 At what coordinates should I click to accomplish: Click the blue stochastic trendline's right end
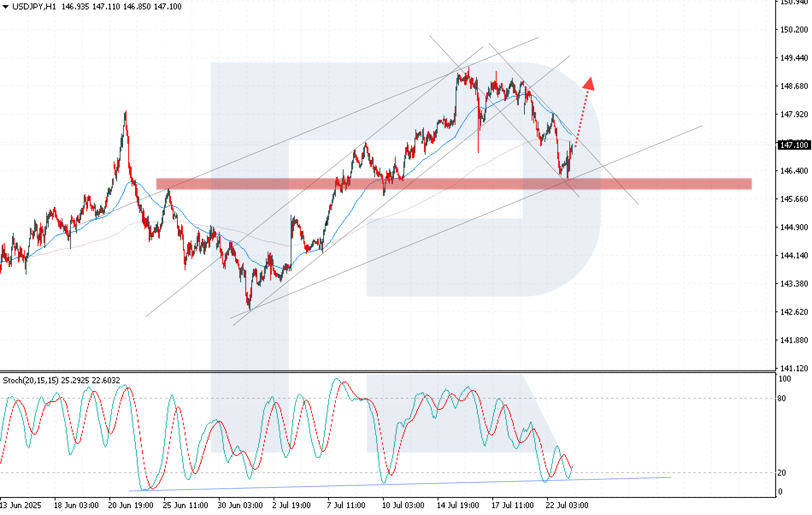point(670,477)
